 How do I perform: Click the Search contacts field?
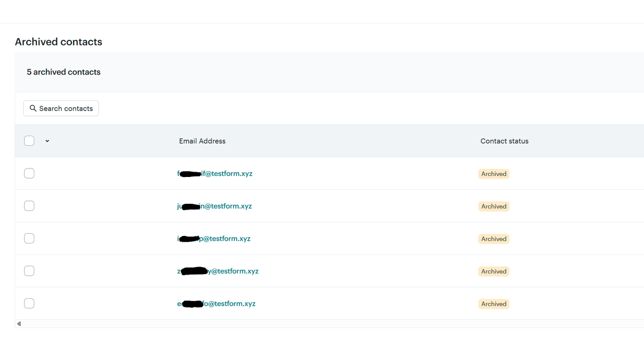pyautogui.click(x=61, y=108)
